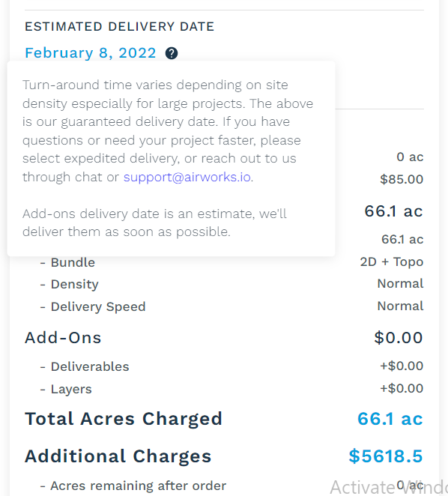
Task: Select the Deliverables add-on row
Action: coord(224,366)
